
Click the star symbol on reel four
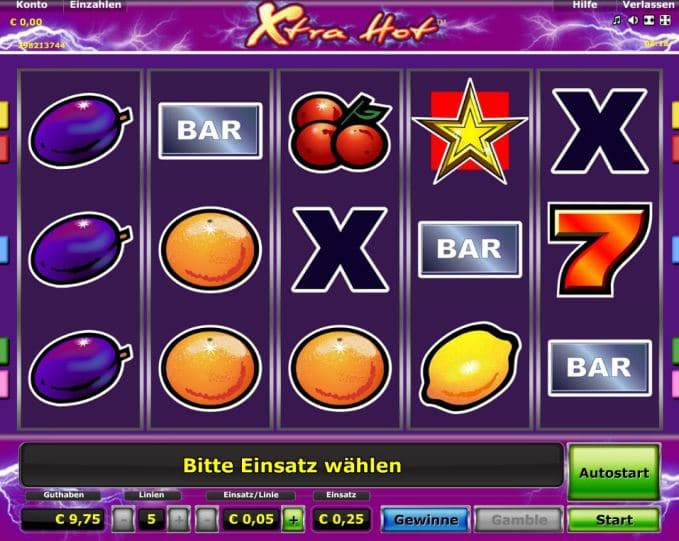(x=470, y=131)
